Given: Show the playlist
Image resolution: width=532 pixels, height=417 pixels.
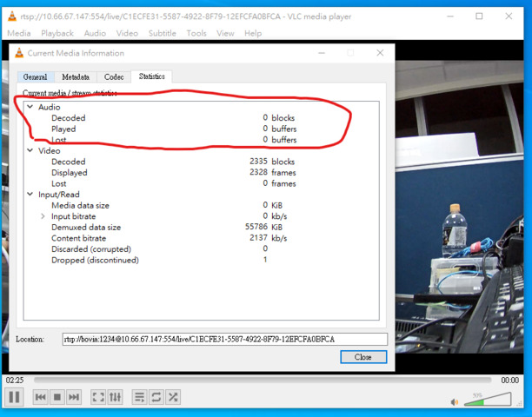Looking at the screenshot, I should click(139, 397).
